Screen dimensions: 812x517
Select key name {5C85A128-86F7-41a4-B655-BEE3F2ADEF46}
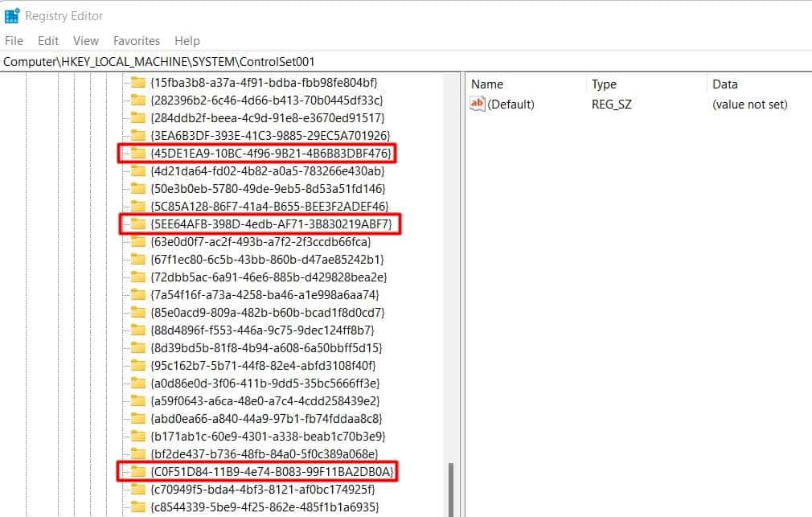(269, 206)
